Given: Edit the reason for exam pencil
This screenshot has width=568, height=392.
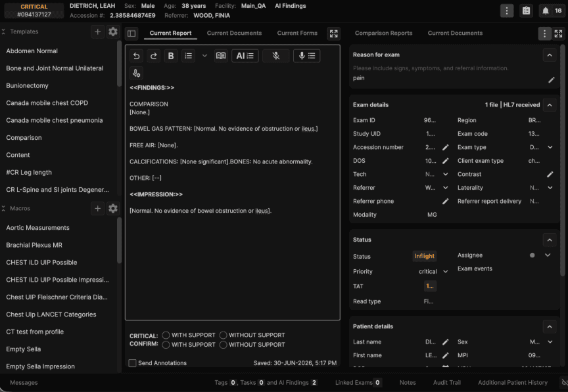Looking at the screenshot, I should point(552,80).
